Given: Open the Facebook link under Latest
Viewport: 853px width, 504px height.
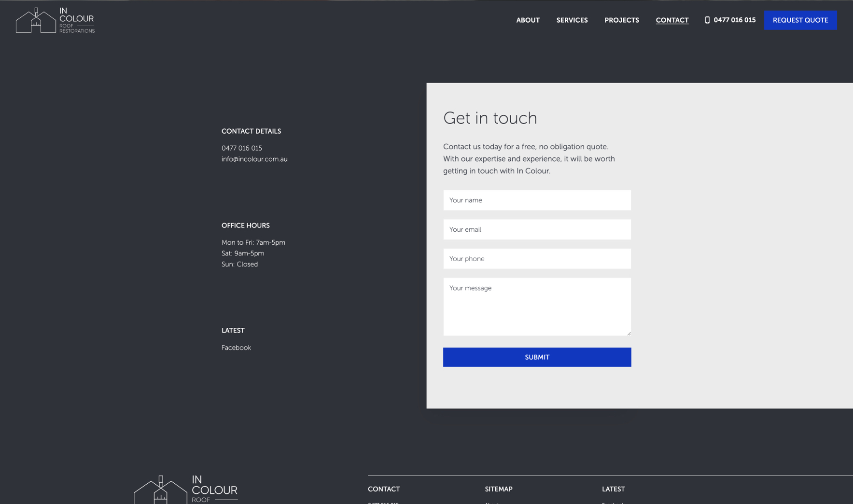Looking at the screenshot, I should tap(236, 348).
